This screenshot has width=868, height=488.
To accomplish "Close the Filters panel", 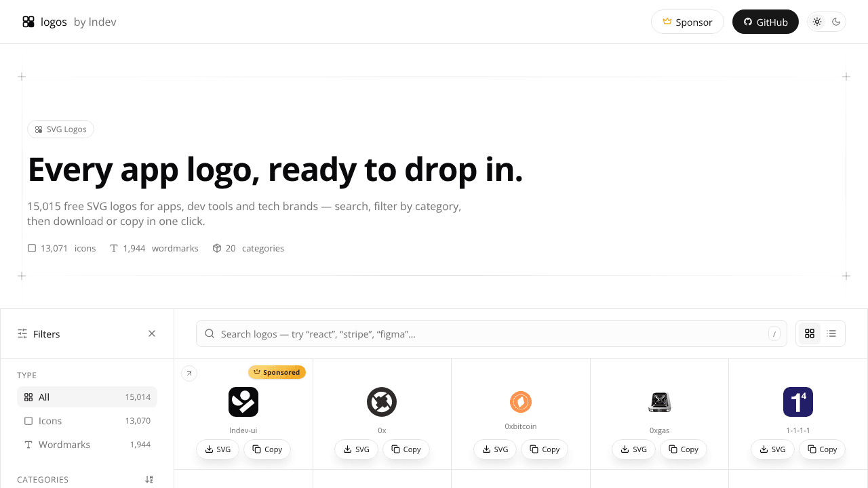I will click(x=152, y=333).
